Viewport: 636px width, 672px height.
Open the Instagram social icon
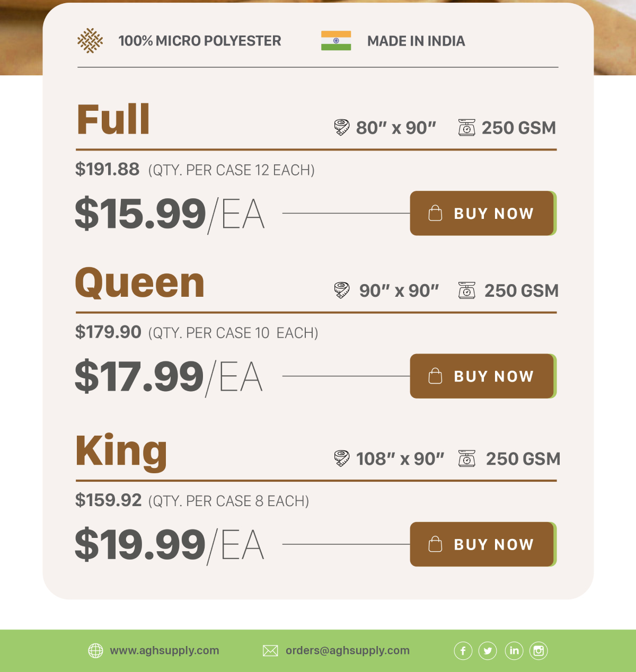[538, 651]
